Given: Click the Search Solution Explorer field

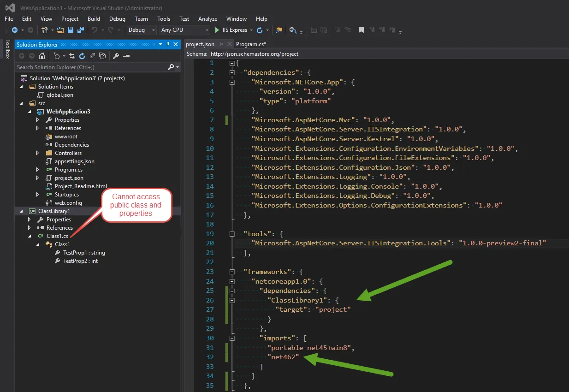Looking at the screenshot, I should point(91,67).
